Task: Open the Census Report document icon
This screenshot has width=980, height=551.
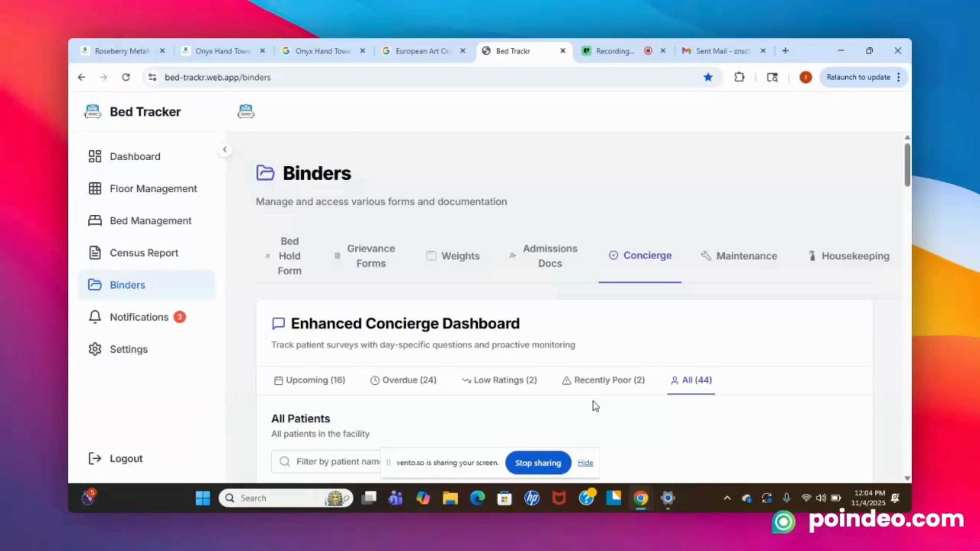Action: (95, 253)
